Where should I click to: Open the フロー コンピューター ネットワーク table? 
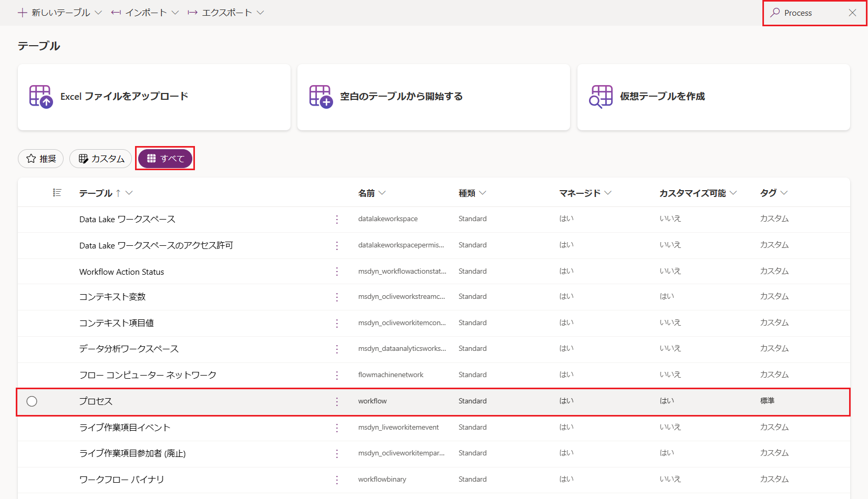(148, 375)
